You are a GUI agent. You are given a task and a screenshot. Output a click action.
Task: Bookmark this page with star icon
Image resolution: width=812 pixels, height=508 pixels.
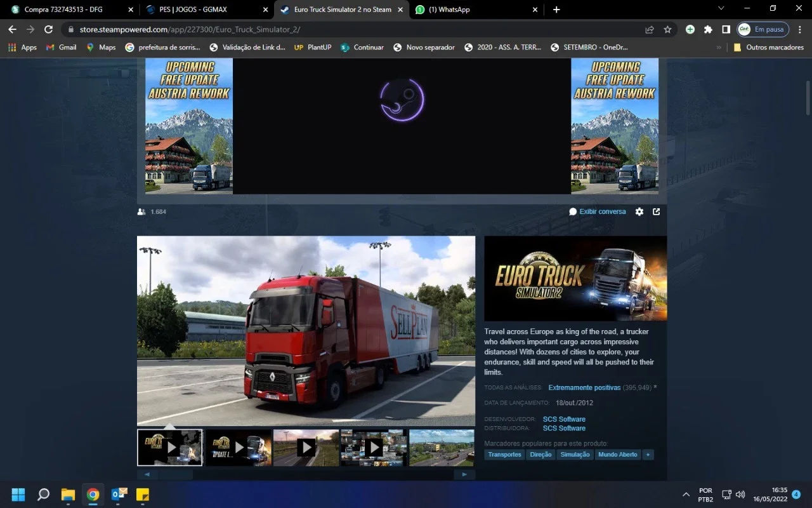(667, 29)
